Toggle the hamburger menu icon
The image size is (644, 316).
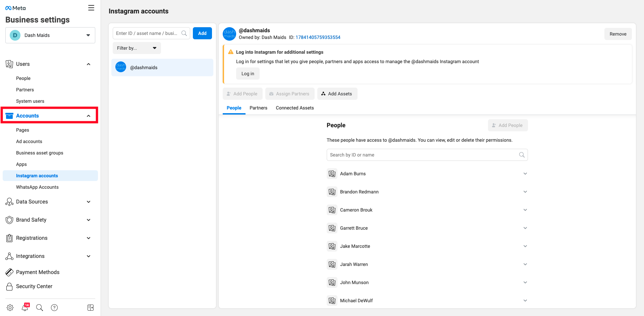point(91,8)
